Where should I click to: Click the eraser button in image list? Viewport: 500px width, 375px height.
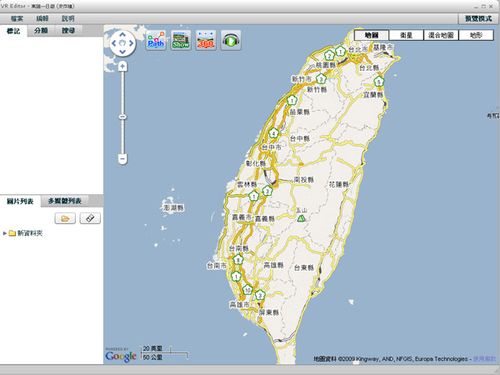(90, 218)
